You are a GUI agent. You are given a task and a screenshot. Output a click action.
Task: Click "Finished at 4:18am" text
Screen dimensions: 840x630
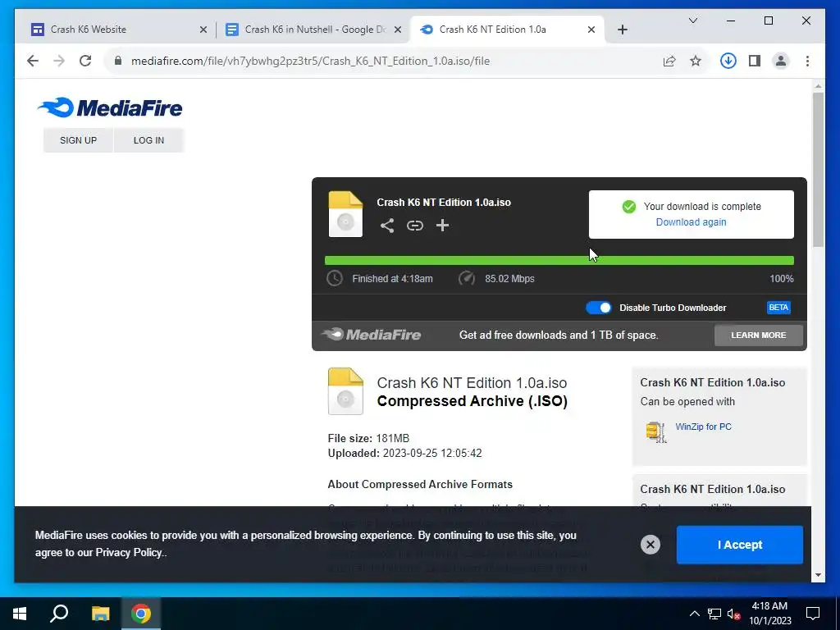click(x=392, y=279)
